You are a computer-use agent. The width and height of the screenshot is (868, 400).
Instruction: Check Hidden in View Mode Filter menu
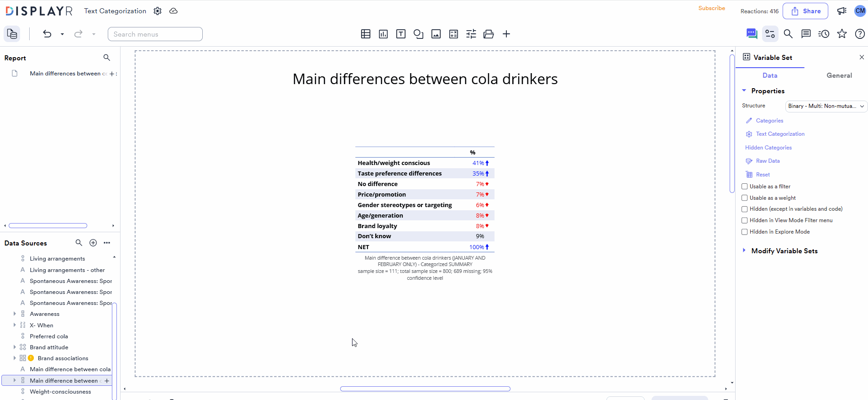click(745, 220)
